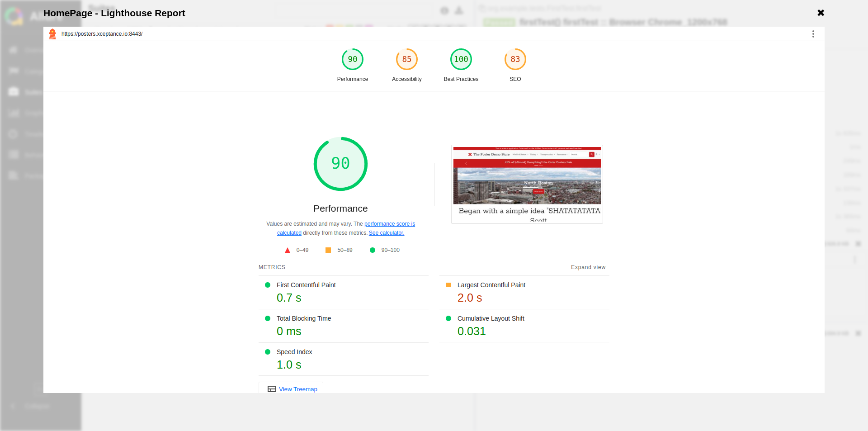
Task: Open the 'performance score is calculated' link
Action: 389,224
